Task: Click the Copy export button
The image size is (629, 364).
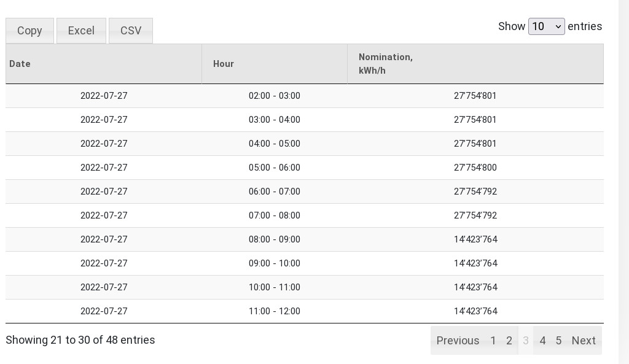Action: pyautogui.click(x=29, y=31)
